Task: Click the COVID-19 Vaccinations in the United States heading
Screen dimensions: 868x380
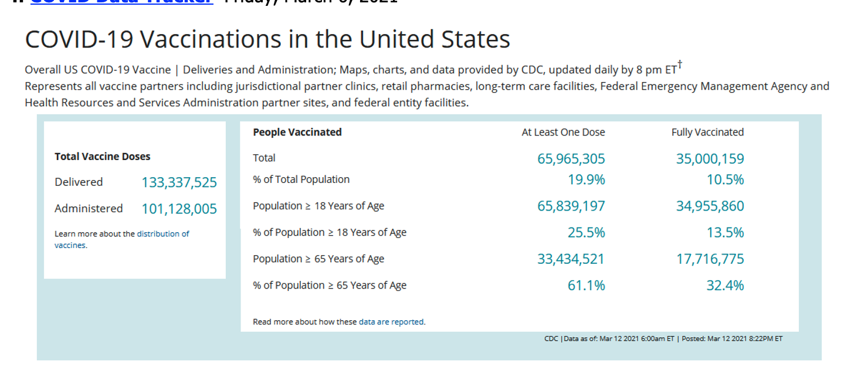Action: point(267,40)
